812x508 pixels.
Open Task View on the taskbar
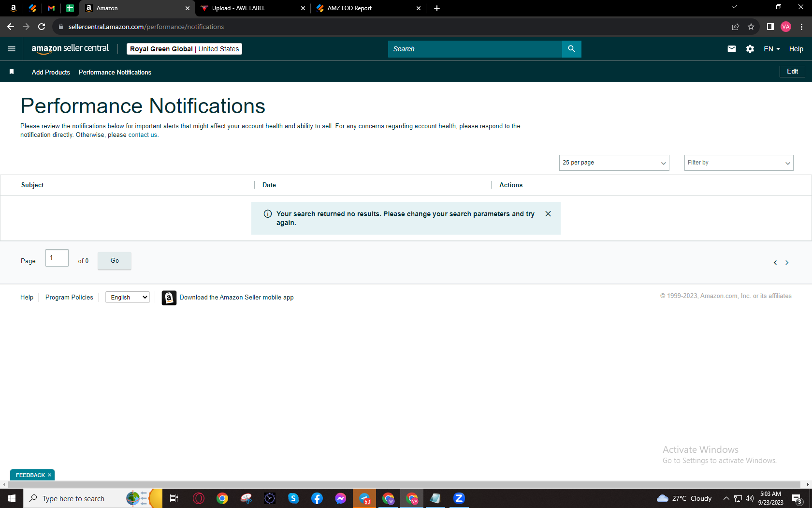174,498
